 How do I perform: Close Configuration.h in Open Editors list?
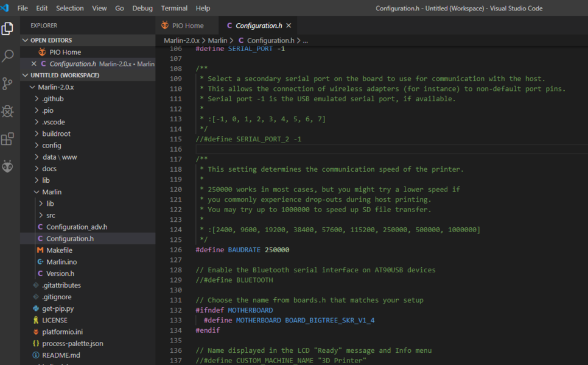coord(33,64)
